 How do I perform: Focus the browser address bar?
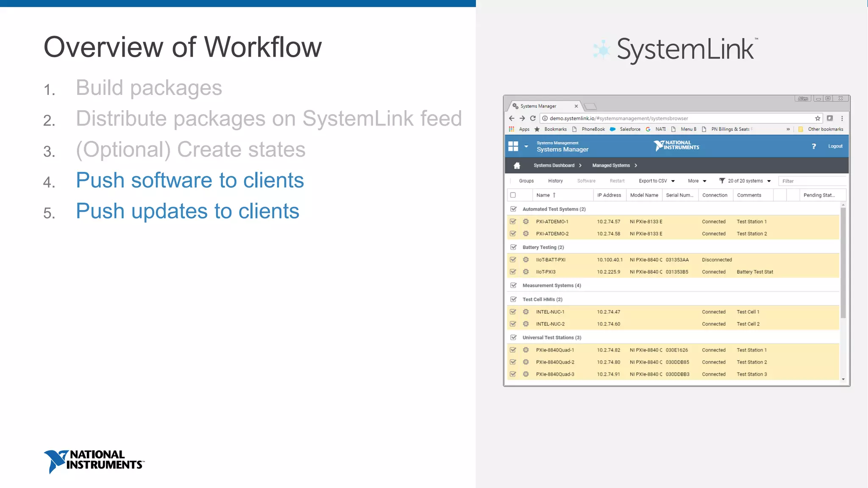pyautogui.click(x=682, y=119)
